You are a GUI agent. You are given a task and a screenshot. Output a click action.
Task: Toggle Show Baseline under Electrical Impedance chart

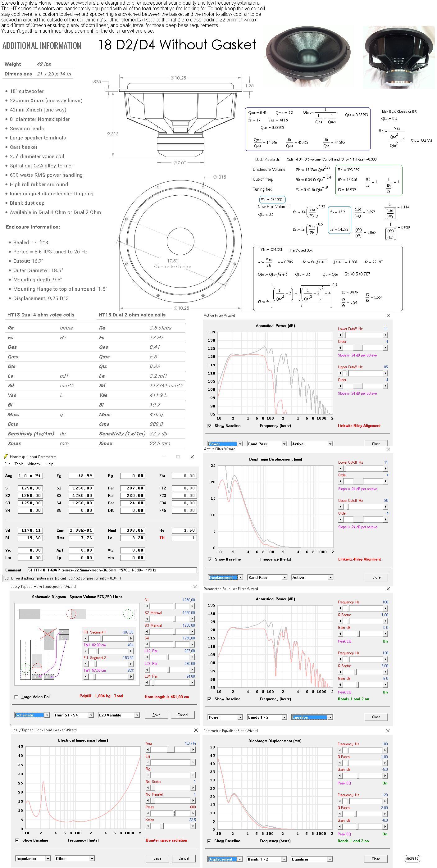pyautogui.click(x=17, y=840)
